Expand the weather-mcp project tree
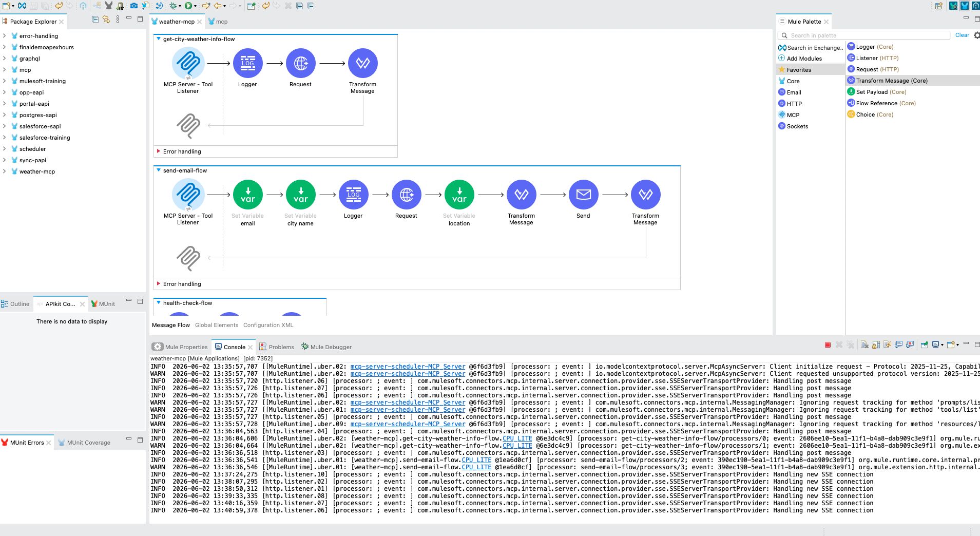Image resolution: width=980 pixels, height=536 pixels. coord(4,171)
